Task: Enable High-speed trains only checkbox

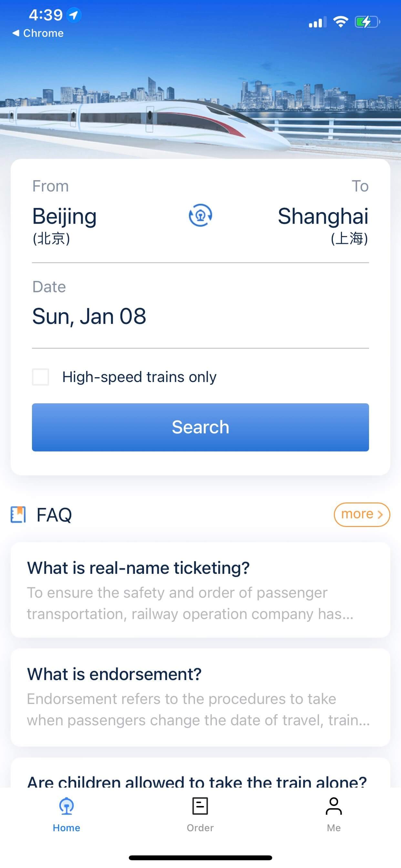Action: coord(40,377)
